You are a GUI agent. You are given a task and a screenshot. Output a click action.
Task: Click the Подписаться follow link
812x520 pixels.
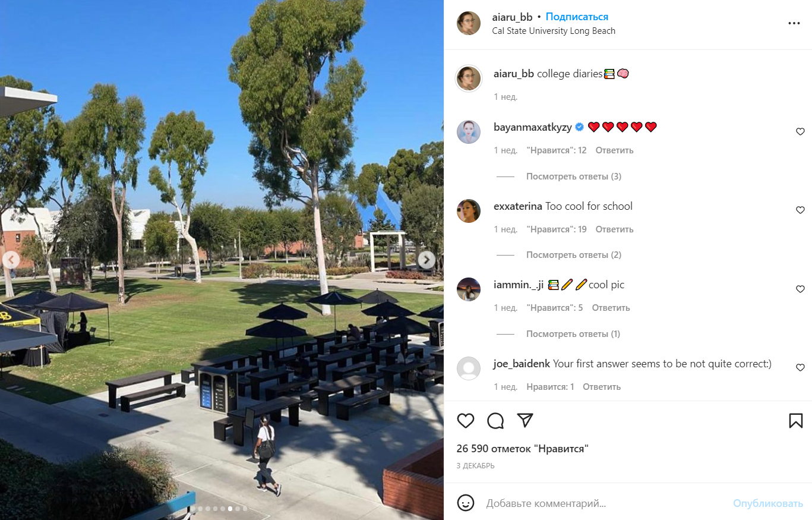click(577, 17)
